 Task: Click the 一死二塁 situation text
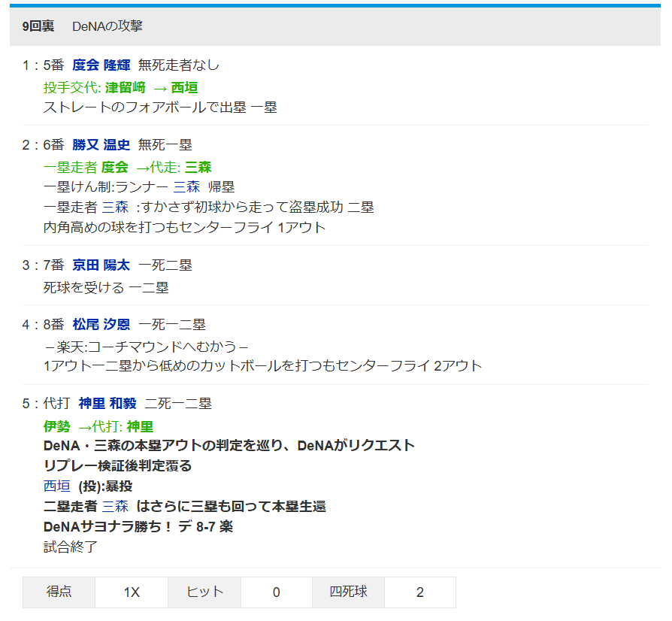[165, 265]
